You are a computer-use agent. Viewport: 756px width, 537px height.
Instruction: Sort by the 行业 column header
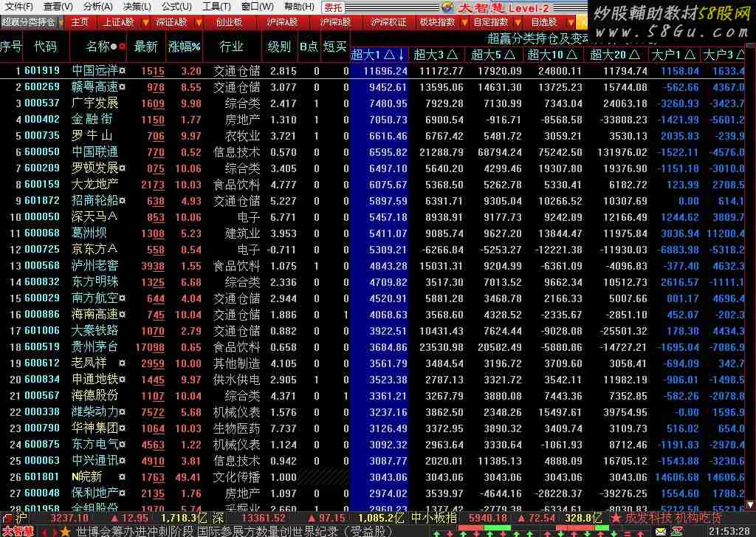tap(231, 47)
